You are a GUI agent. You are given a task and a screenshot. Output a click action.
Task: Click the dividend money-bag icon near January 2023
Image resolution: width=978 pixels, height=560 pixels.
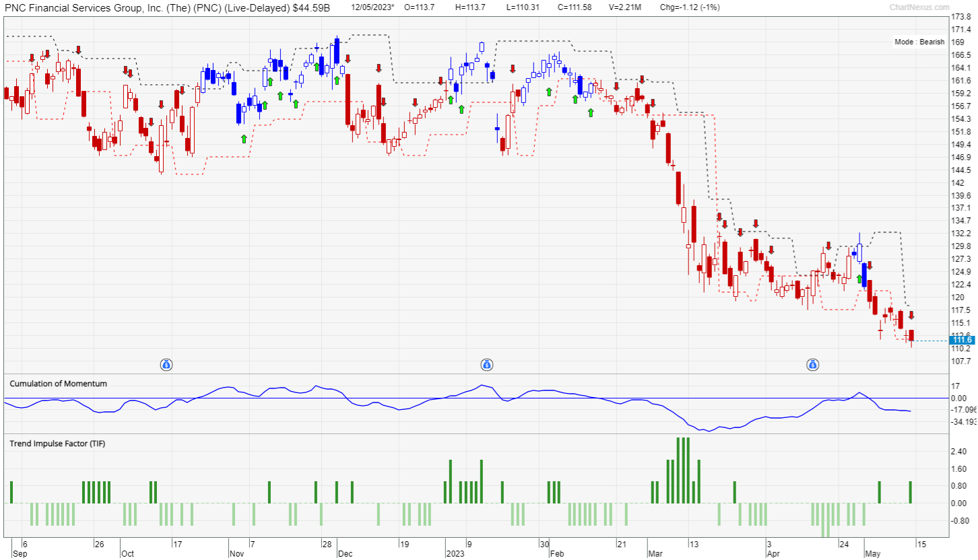click(x=486, y=365)
